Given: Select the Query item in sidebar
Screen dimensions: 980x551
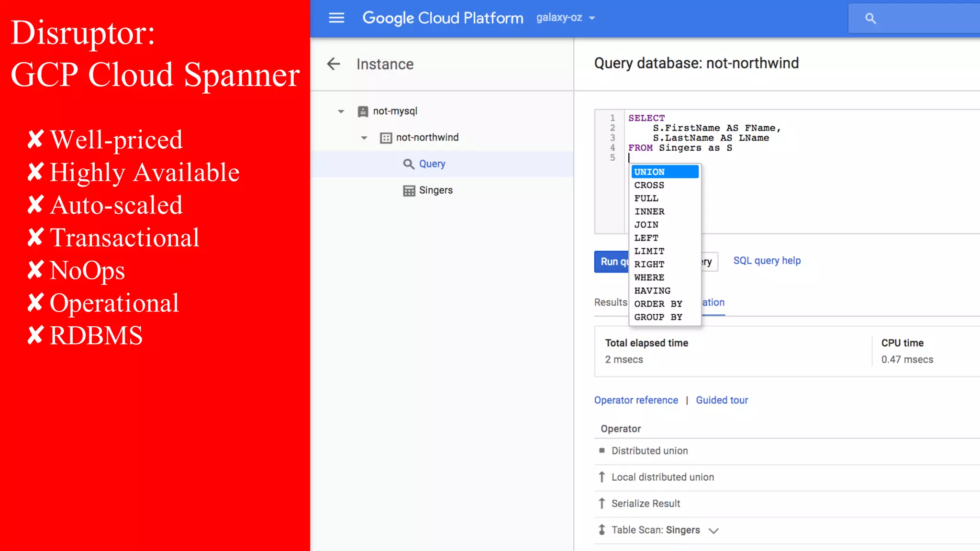Looking at the screenshot, I should 442,164.
